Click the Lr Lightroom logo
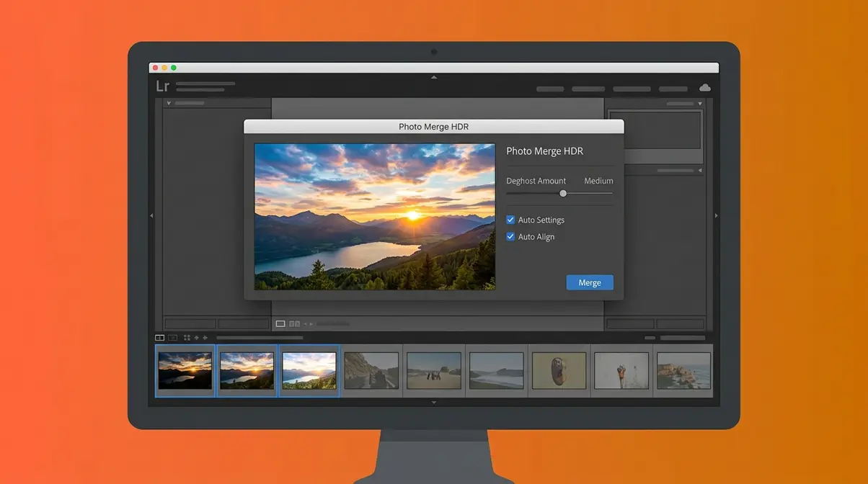The width and height of the screenshot is (868, 484). (163, 86)
